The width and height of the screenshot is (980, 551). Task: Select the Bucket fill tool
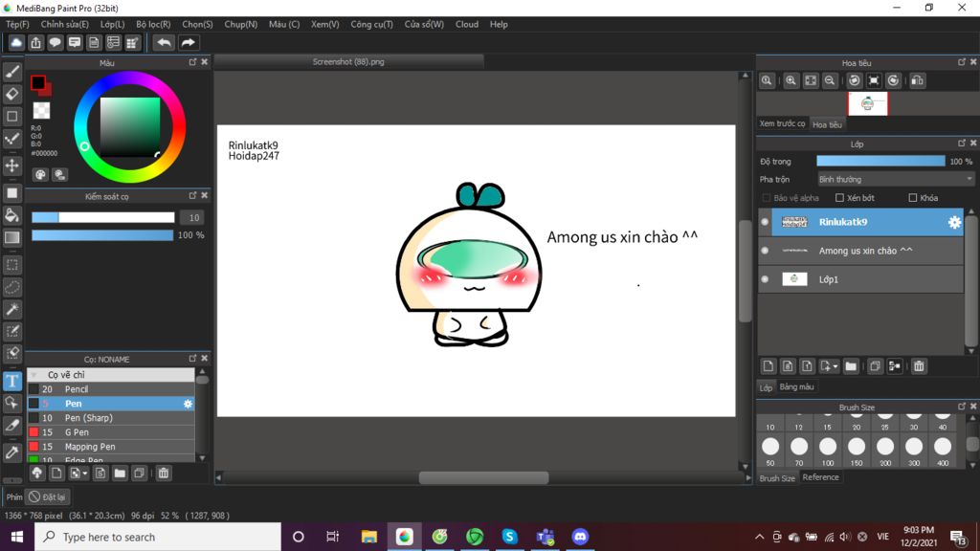click(x=11, y=215)
